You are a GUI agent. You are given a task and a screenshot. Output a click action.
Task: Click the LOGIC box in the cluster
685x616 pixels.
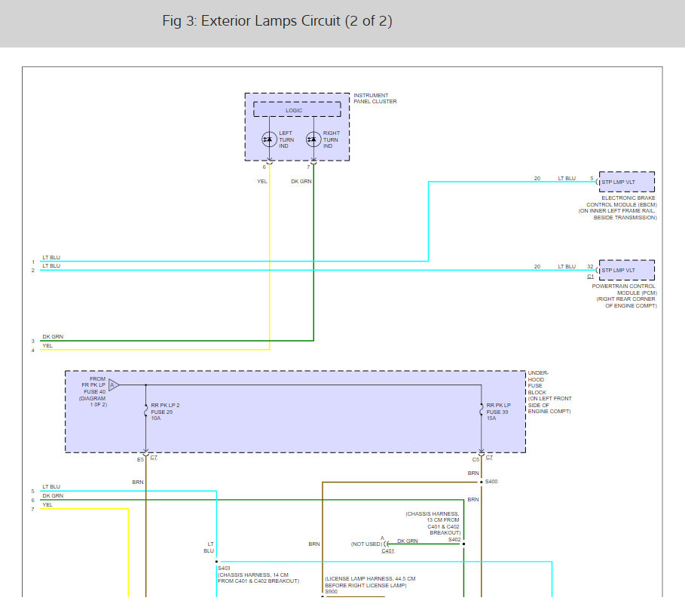[x=297, y=110]
